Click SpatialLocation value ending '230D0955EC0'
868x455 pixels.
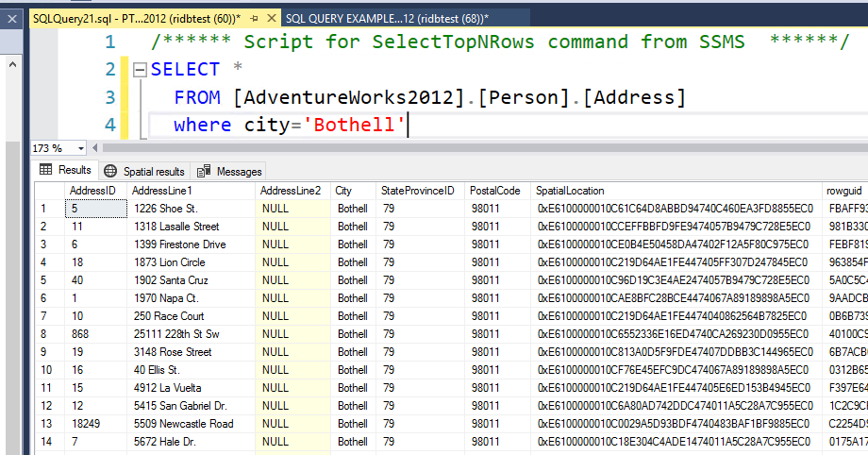tap(676, 334)
